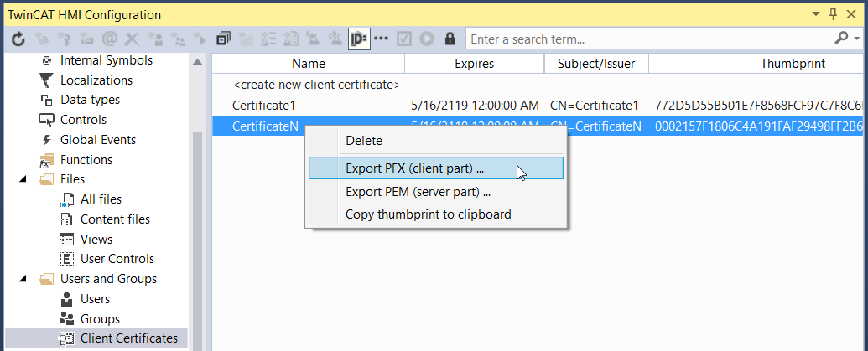868x351 pixels.
Task: Click the Functions fx folder icon
Action: pyautogui.click(x=47, y=160)
